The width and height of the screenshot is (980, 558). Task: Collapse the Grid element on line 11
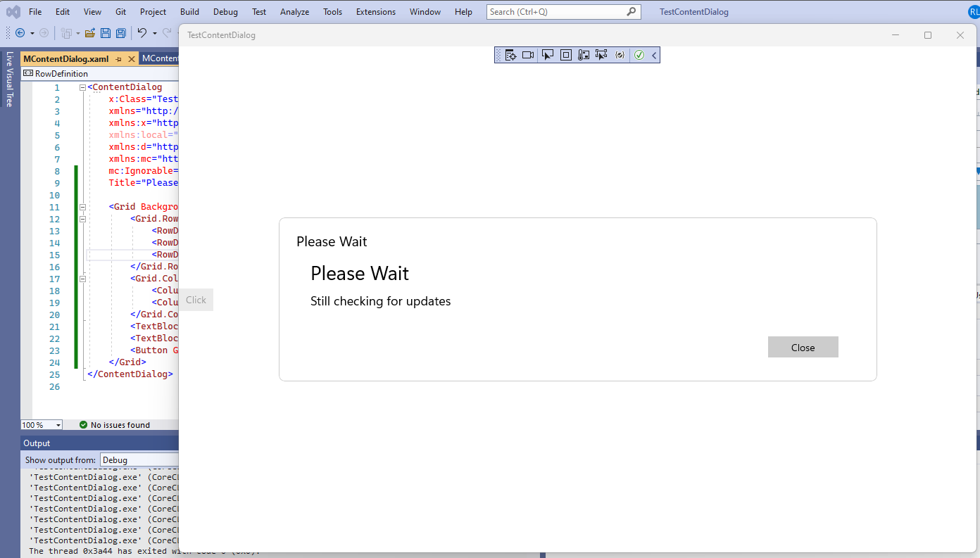pos(83,208)
